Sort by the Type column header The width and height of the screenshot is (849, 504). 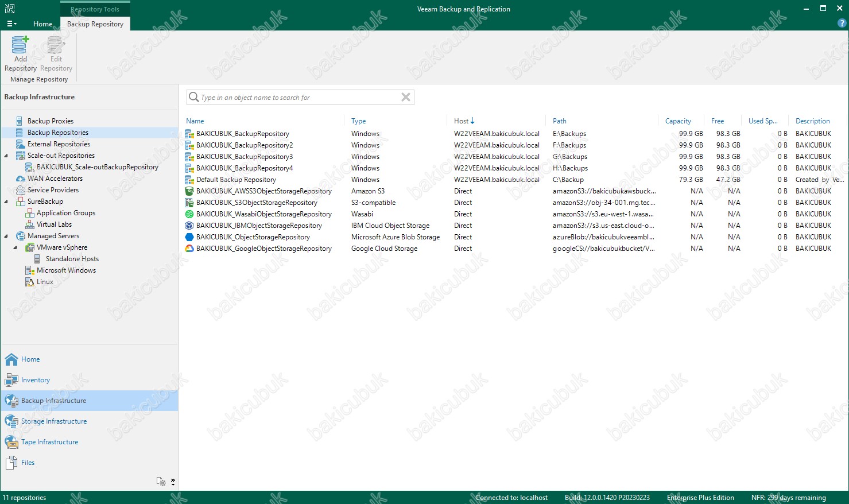[x=359, y=121]
